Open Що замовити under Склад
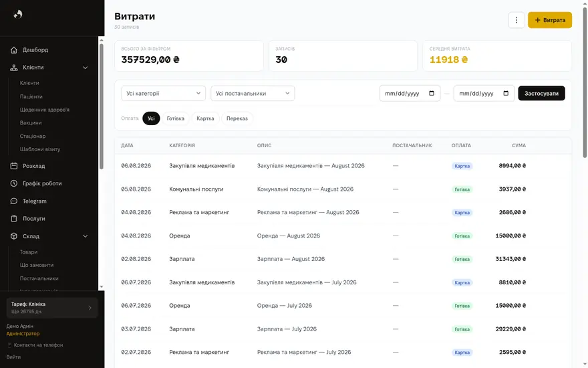This screenshot has width=588, height=368. [x=37, y=265]
